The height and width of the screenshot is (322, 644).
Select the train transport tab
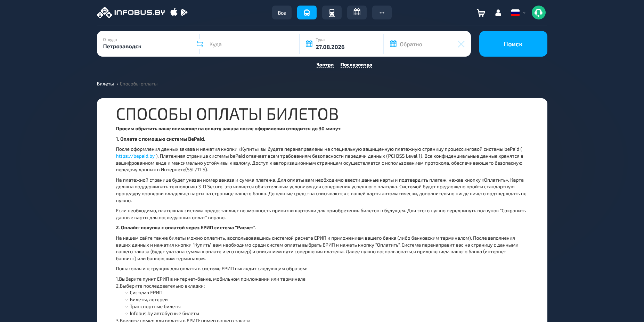tap(332, 13)
